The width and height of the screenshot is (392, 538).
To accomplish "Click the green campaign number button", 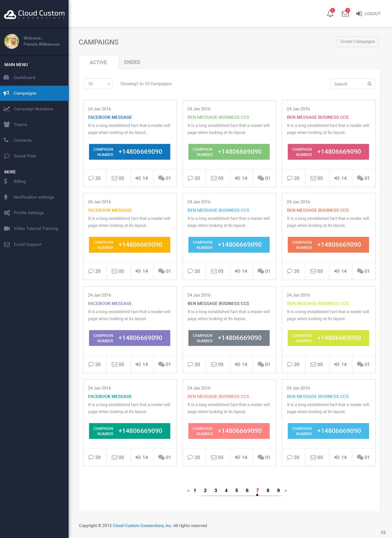I will (x=229, y=152).
